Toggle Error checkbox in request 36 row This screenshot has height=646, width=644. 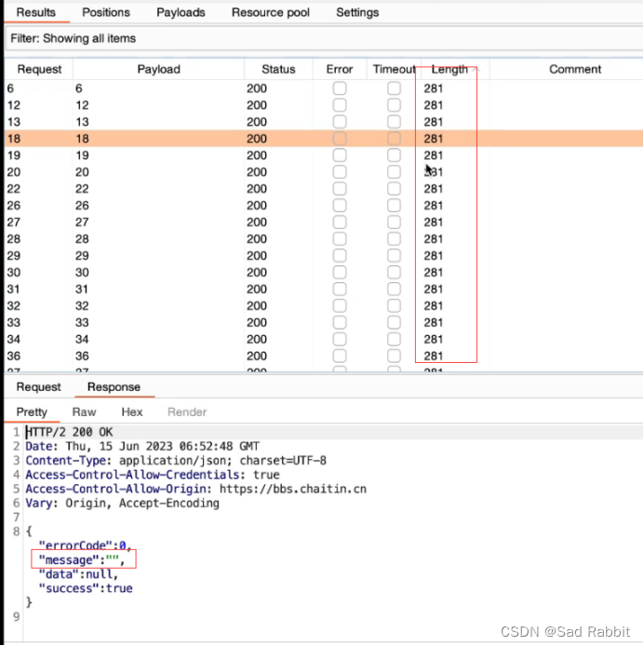click(x=340, y=356)
